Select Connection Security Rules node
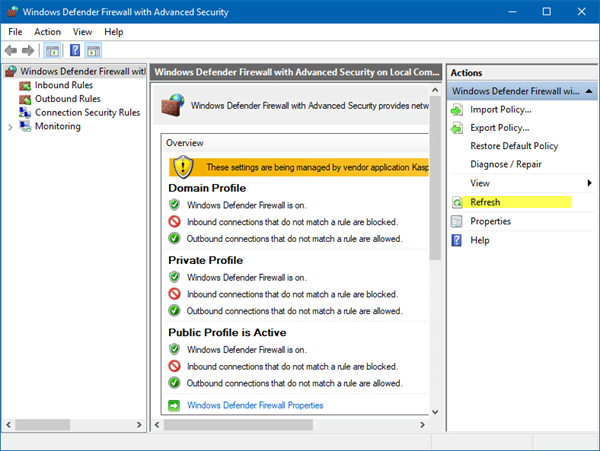600x451 pixels. click(88, 112)
